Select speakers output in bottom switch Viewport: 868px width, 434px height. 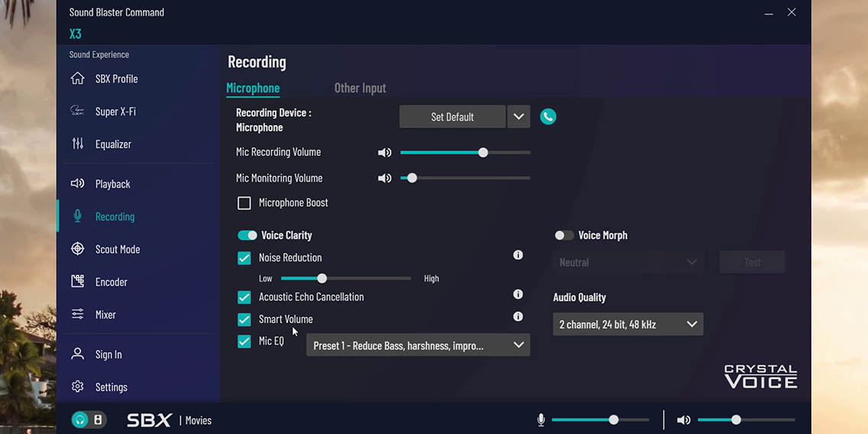(98, 419)
